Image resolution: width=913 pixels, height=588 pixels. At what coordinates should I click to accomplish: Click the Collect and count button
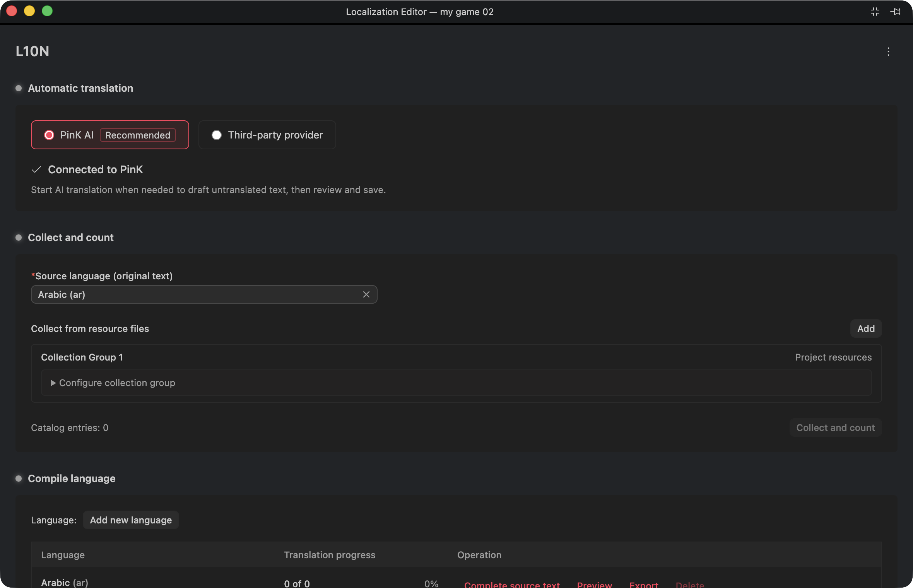835,427
